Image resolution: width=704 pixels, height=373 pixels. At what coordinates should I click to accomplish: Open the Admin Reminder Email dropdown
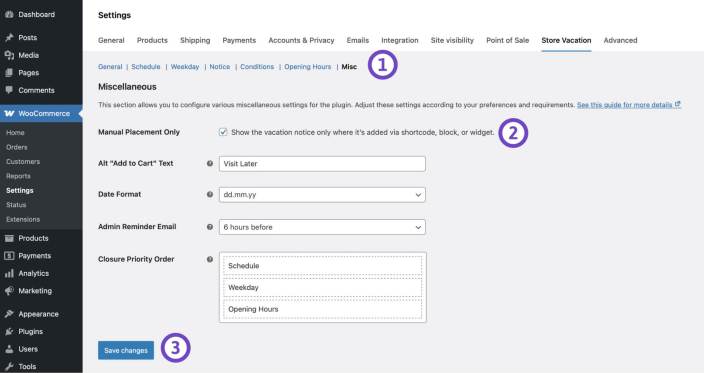322,227
